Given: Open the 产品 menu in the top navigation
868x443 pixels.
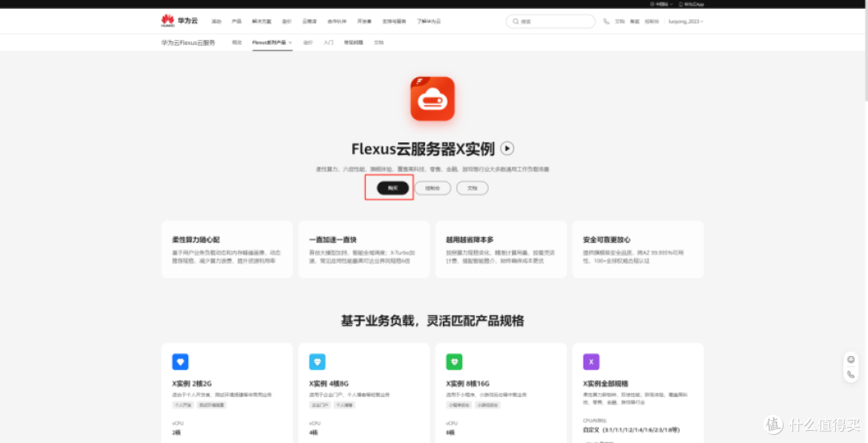Looking at the screenshot, I should pos(236,22).
